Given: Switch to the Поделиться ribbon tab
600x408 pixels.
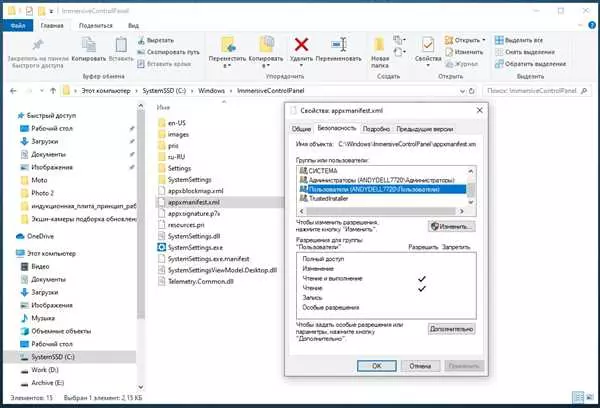Looking at the screenshot, I should point(96,25).
